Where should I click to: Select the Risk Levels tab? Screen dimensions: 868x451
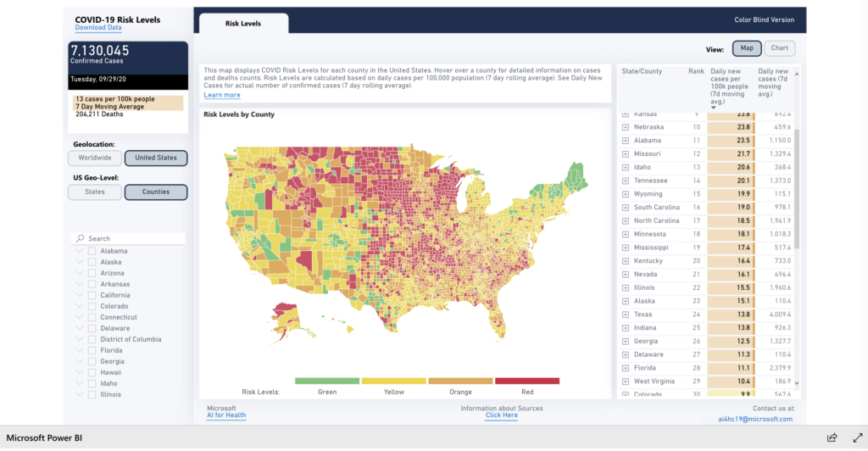(242, 24)
